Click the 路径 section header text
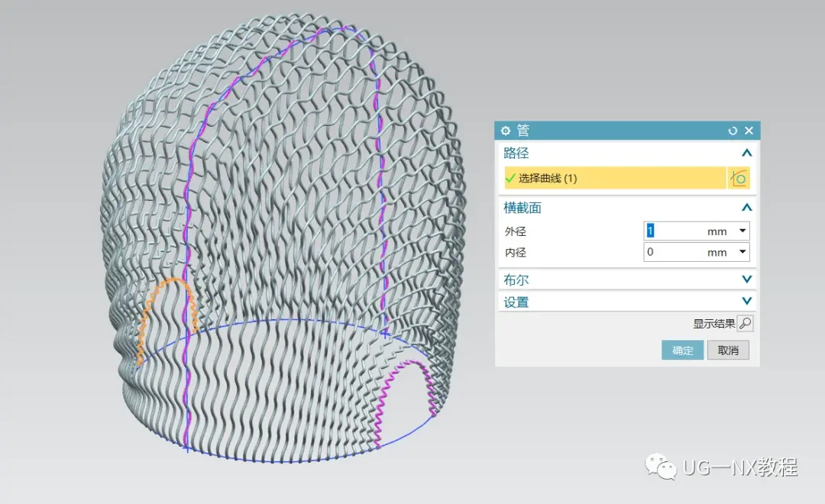 516,153
